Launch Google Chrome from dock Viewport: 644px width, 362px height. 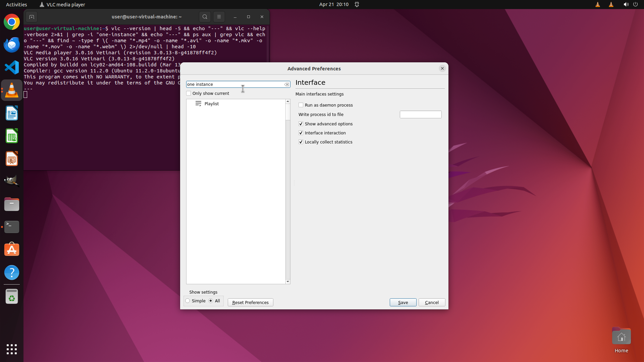[x=12, y=22]
